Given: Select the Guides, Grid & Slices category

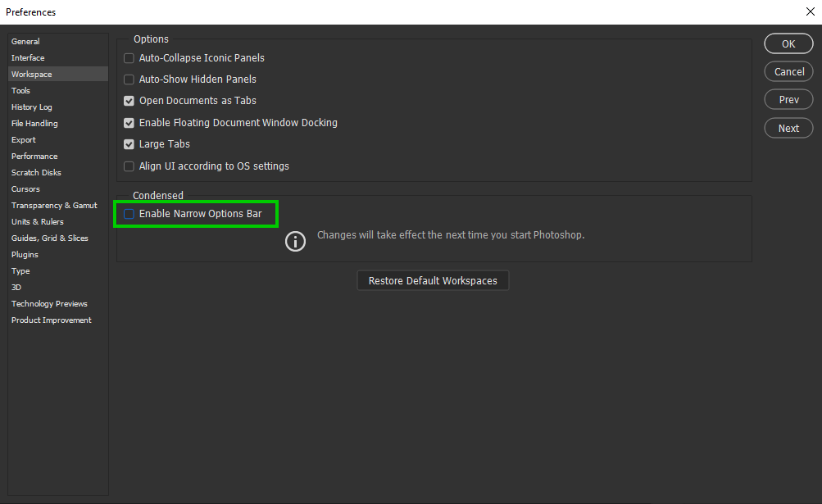Looking at the screenshot, I should (50, 238).
